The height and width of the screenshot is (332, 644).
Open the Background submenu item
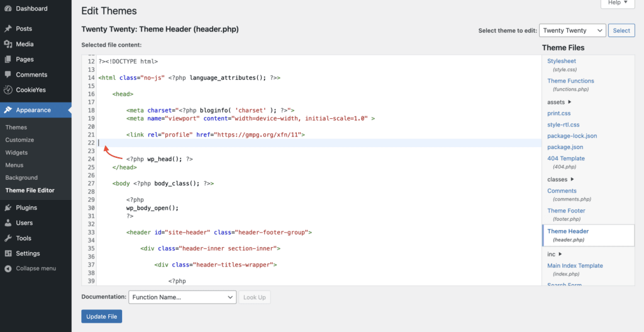(x=21, y=177)
